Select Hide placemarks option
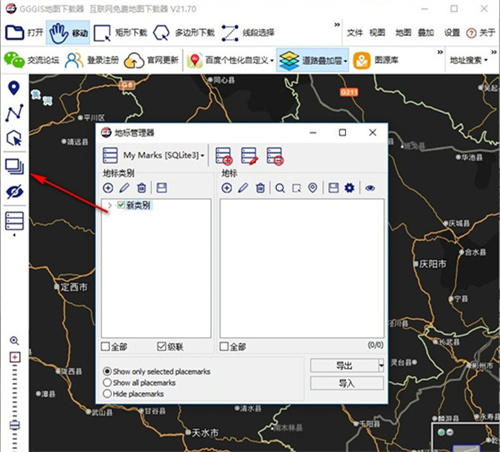This screenshot has width=500, height=452. 107,394
